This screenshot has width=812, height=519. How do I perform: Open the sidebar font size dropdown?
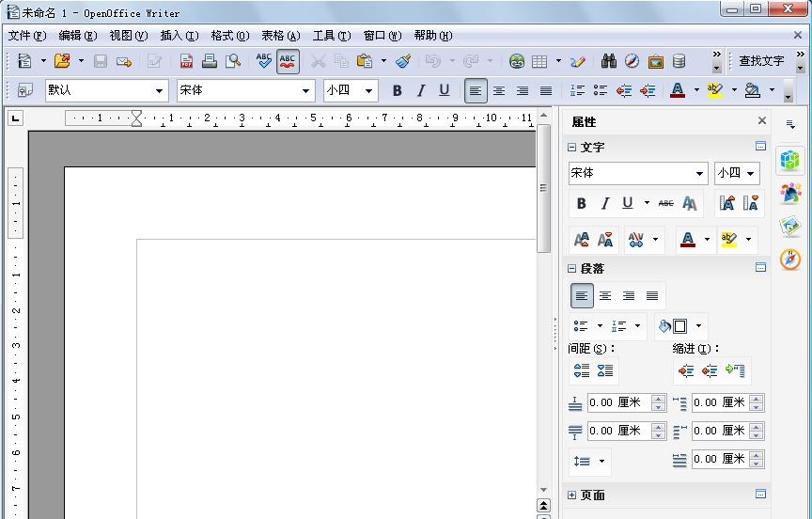click(x=750, y=174)
